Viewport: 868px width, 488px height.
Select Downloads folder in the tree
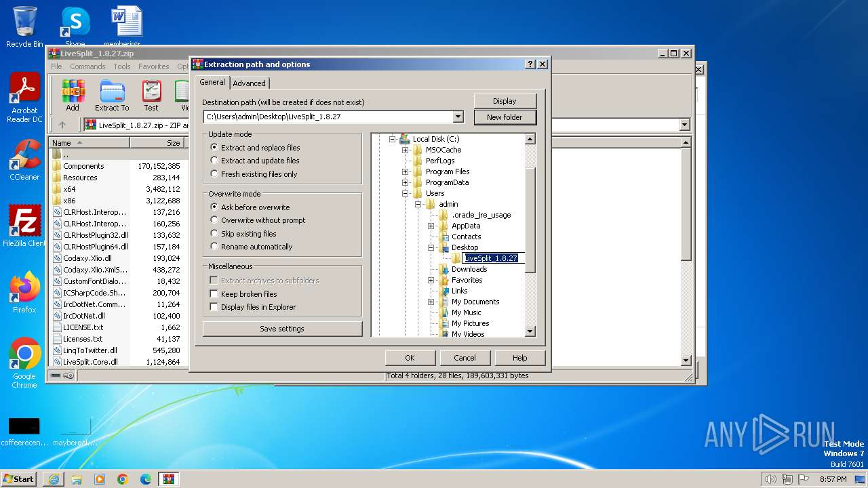click(469, 269)
